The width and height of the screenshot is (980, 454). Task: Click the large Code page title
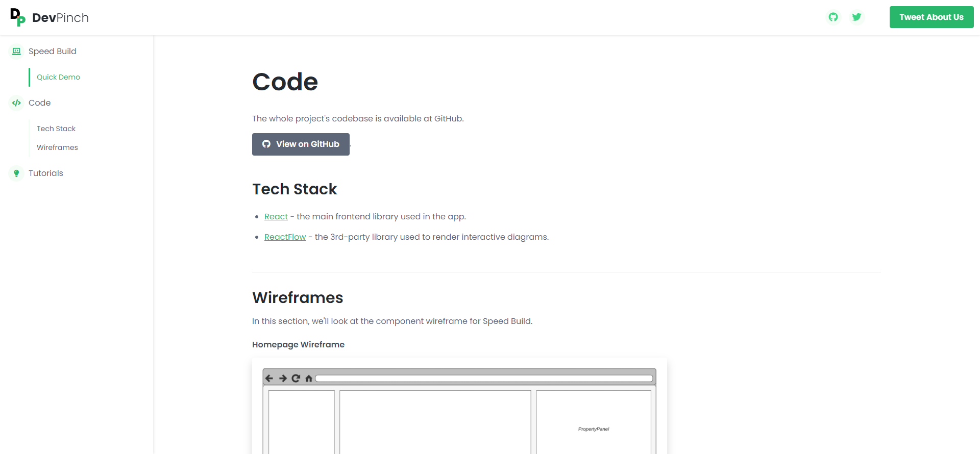pyautogui.click(x=285, y=82)
